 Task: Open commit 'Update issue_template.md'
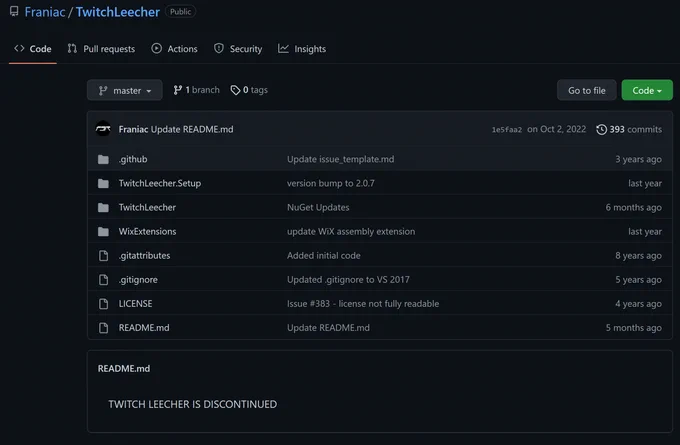[x=340, y=159]
